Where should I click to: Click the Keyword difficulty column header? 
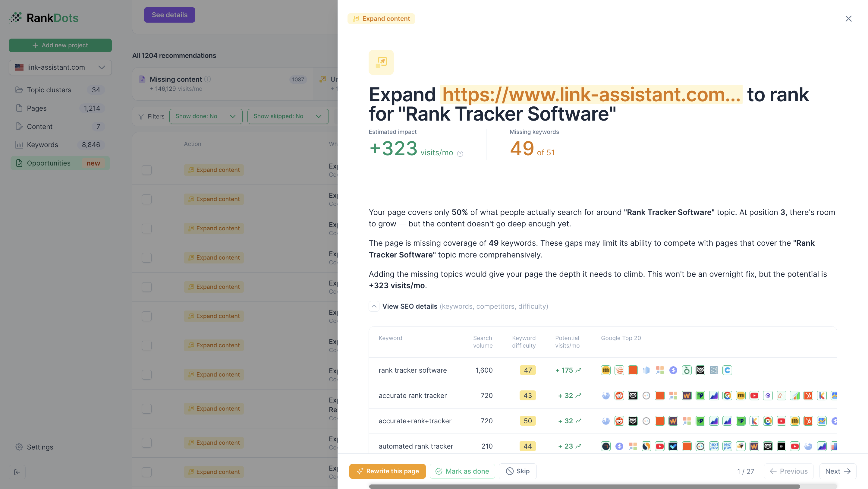tap(524, 342)
